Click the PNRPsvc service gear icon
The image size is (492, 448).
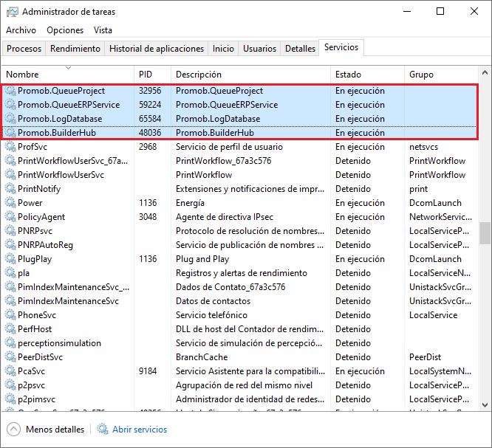10,231
